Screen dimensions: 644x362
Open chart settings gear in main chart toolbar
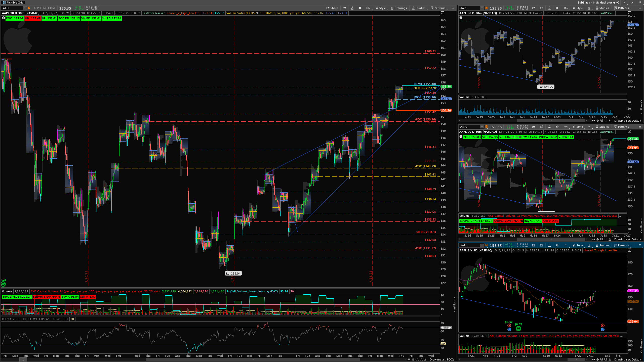click(x=360, y=8)
